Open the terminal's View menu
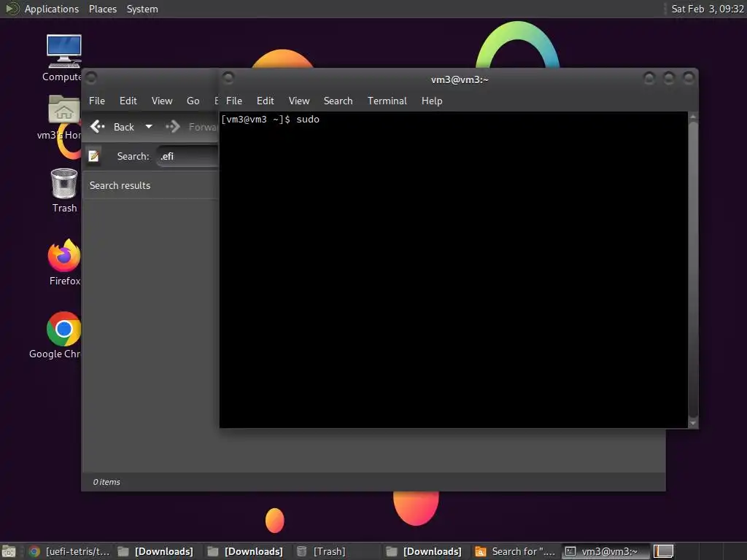Screen dimensions: 747x560 (x=298, y=101)
